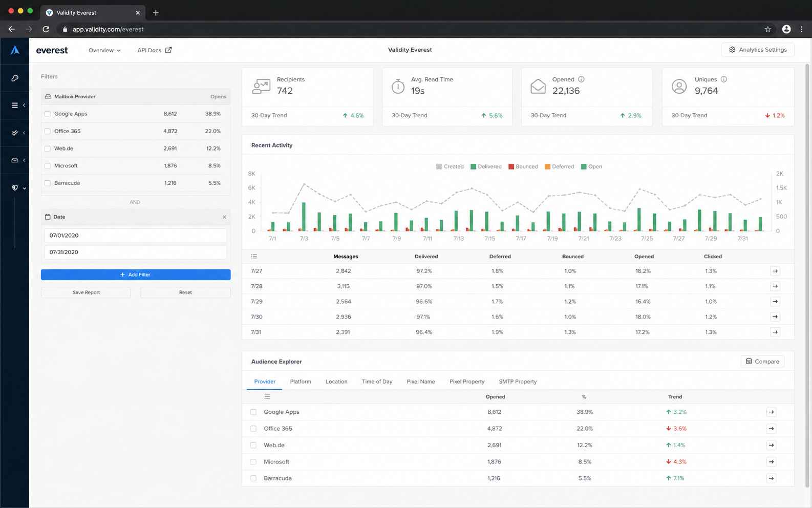Viewport: 812px width, 508px height.
Task: Open details arrow for the 7/29 row
Action: 775,302
